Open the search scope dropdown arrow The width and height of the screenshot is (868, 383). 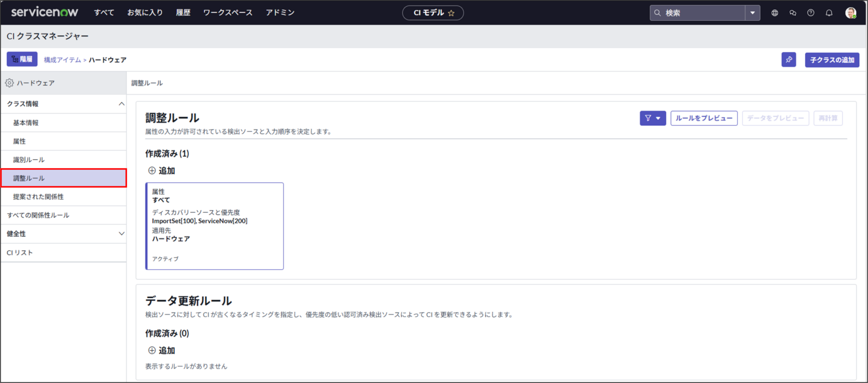pos(753,13)
